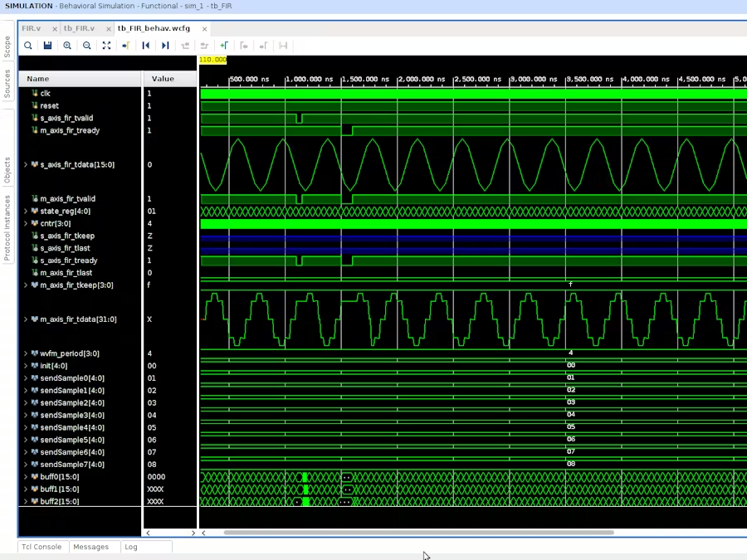Click the search magnifier icon in waveform toolbar

[28, 46]
